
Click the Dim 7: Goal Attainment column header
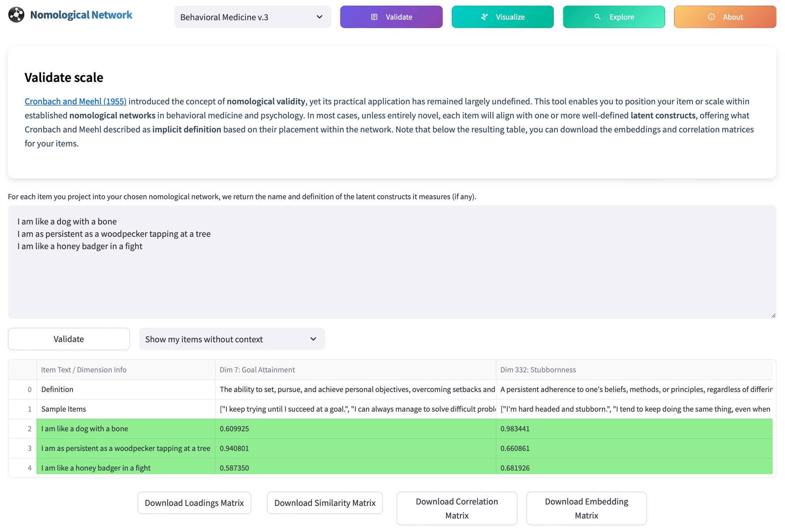pyautogui.click(x=355, y=369)
